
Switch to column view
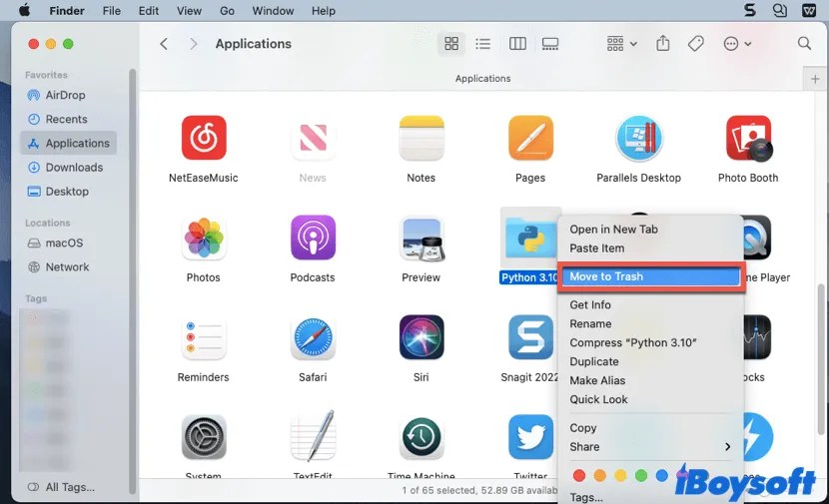[x=517, y=44]
